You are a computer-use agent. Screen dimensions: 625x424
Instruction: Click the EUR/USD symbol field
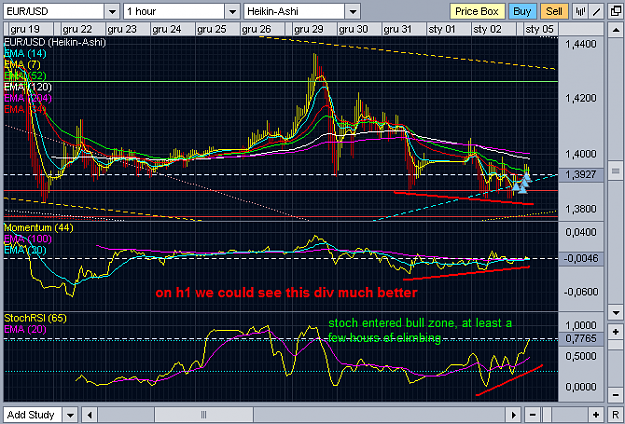(x=54, y=11)
